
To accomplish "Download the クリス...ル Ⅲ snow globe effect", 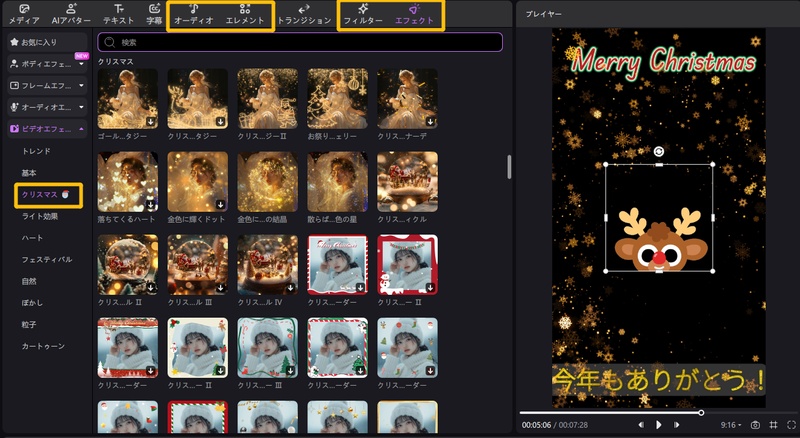I will point(220,287).
